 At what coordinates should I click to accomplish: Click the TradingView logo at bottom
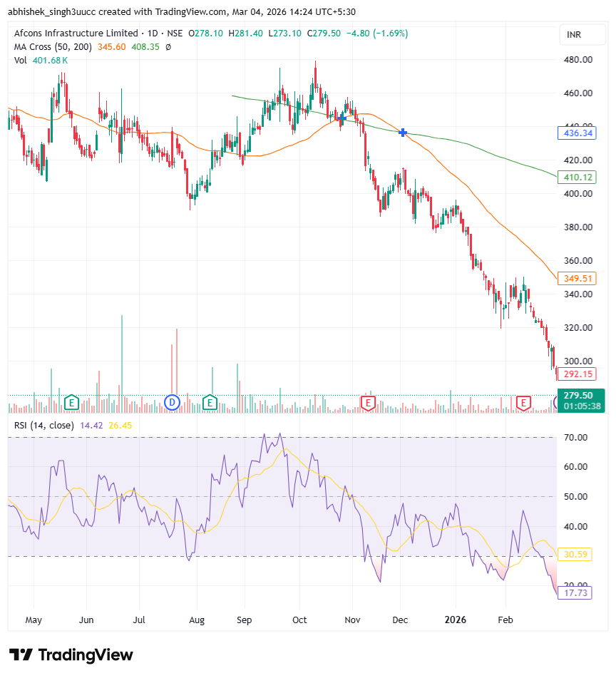[71, 654]
